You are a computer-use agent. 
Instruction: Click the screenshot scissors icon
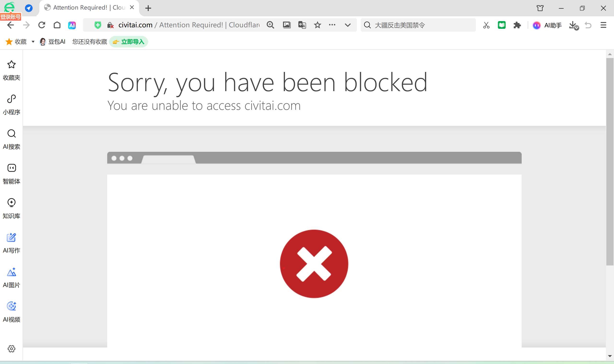point(486,25)
